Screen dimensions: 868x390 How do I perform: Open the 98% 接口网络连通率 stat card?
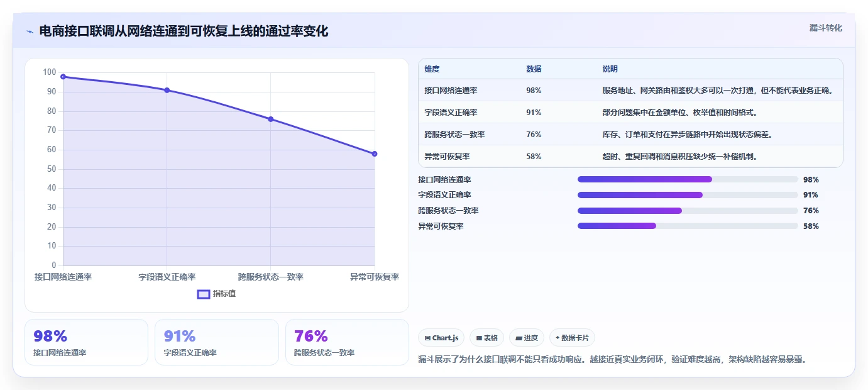coord(86,342)
